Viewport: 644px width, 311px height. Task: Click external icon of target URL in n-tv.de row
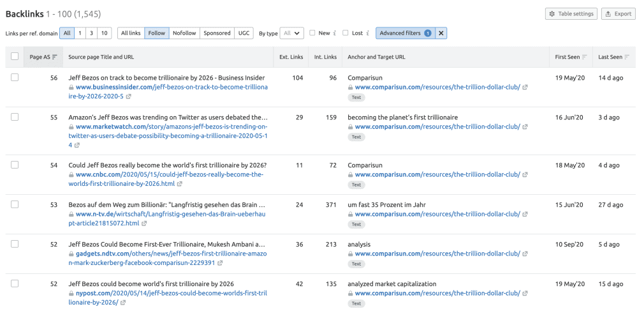(525, 215)
